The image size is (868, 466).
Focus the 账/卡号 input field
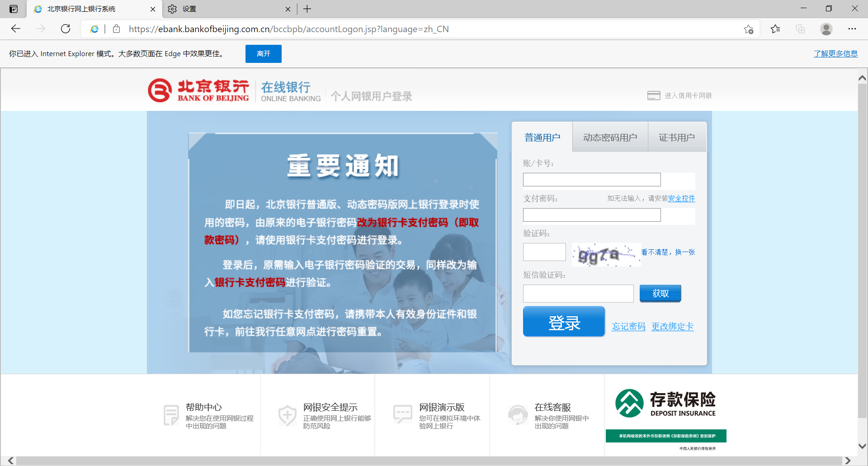tap(592, 180)
